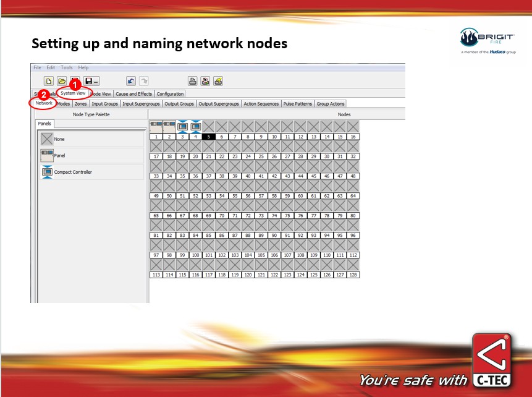Screen dimensions: 532x397
Task: Click the Save As disk icon
Action: [x=91, y=81]
